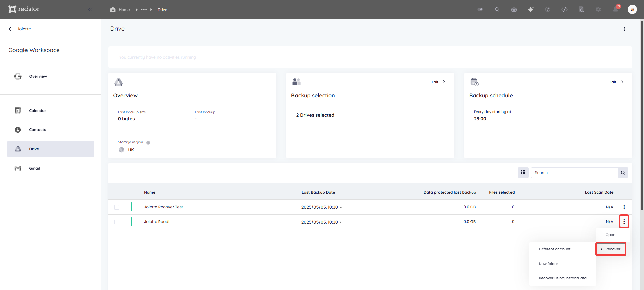
Task: Click the Home breadcrumb icon
Action: point(113,10)
